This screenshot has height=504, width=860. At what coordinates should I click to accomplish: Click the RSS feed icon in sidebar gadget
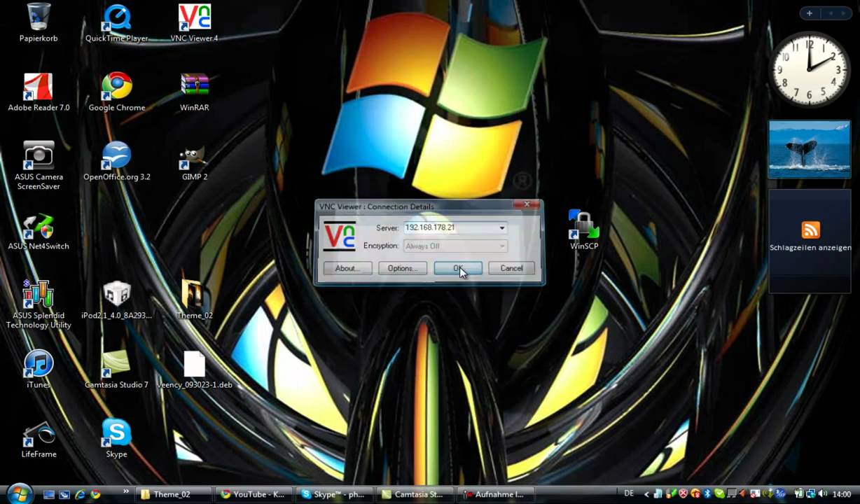point(810,230)
